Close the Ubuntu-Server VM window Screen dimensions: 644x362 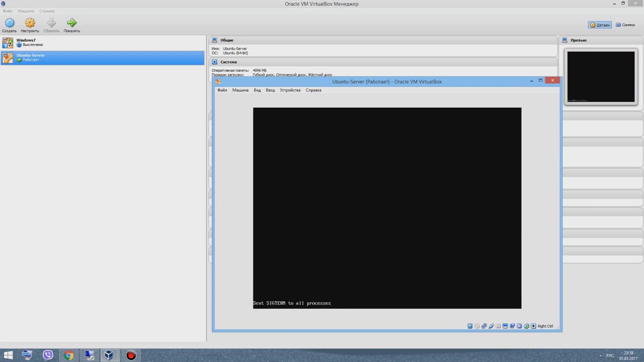point(552,80)
